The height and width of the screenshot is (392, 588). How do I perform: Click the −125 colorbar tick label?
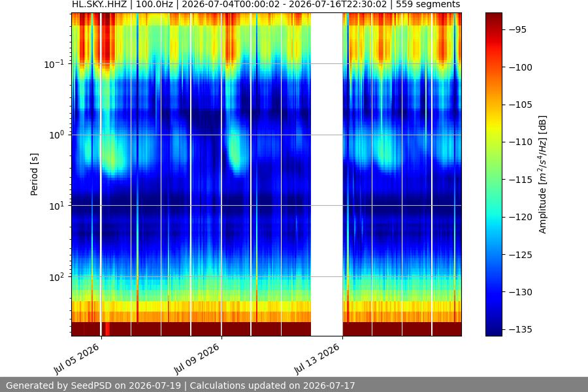[x=520, y=255]
